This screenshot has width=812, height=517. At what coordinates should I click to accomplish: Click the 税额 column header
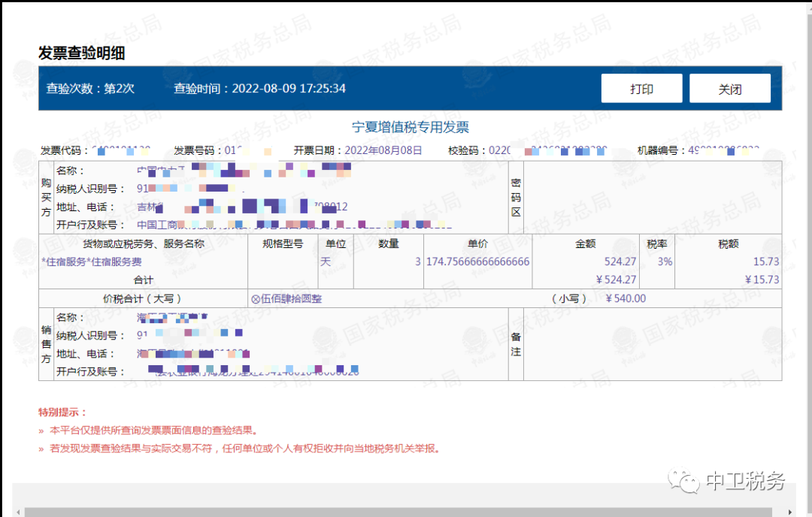pos(728,243)
